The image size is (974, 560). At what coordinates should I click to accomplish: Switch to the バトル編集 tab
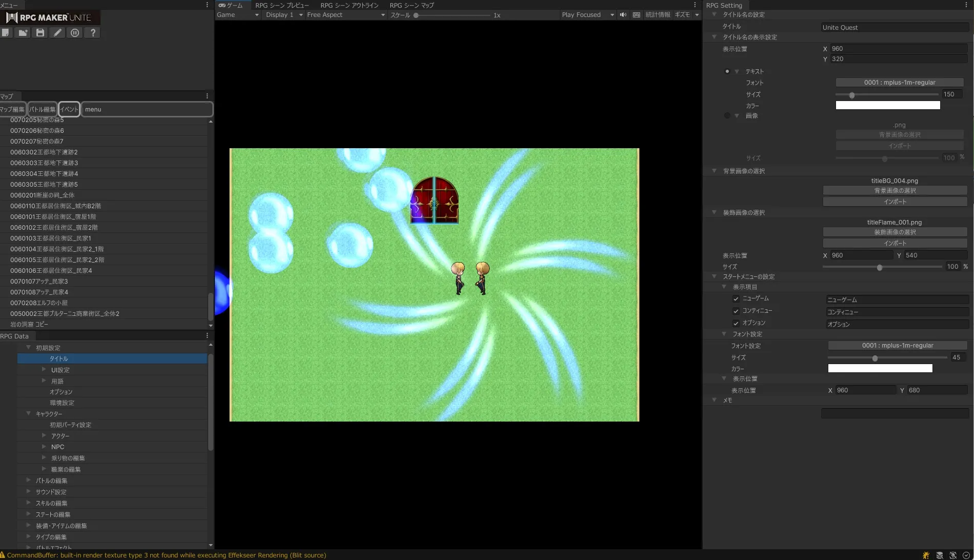[42, 109]
